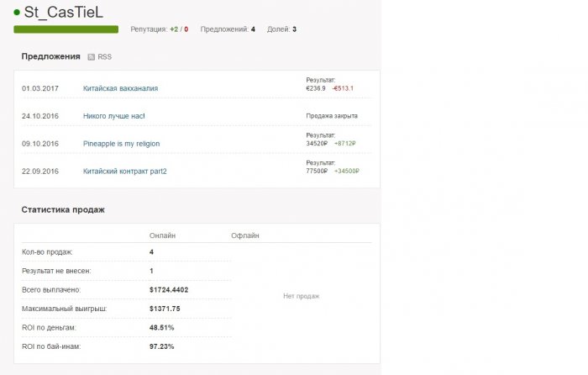Open the 'Pineapple is my religion' offer
Image resolution: width=588 pixels, height=375 pixels.
pos(121,143)
